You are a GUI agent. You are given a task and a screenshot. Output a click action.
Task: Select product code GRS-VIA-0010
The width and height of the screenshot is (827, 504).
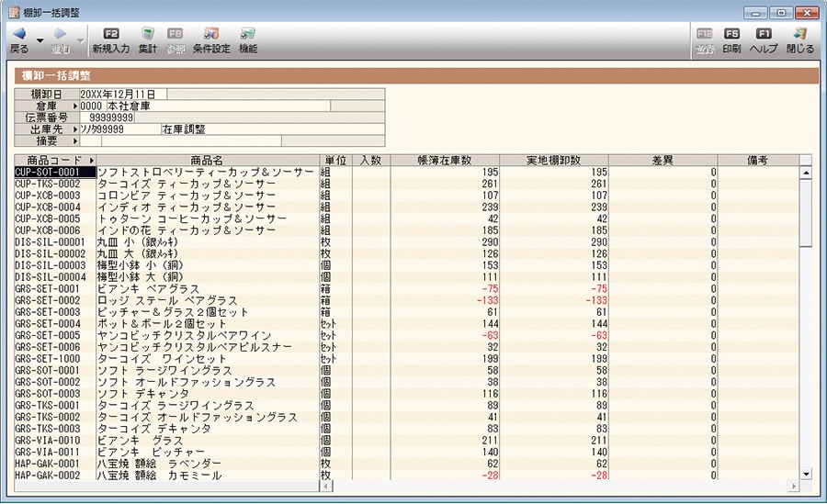pos(48,441)
